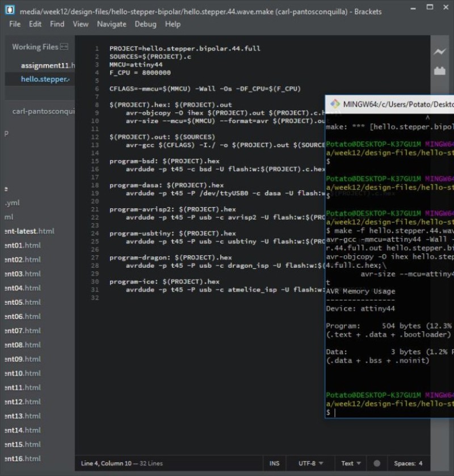Screen dimensions: 454x476
Task: Open the ent04.html file in tree
Action: click(x=23, y=288)
